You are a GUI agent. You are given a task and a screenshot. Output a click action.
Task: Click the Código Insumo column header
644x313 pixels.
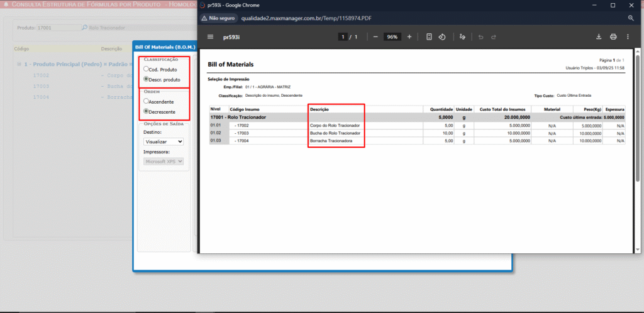(x=245, y=109)
